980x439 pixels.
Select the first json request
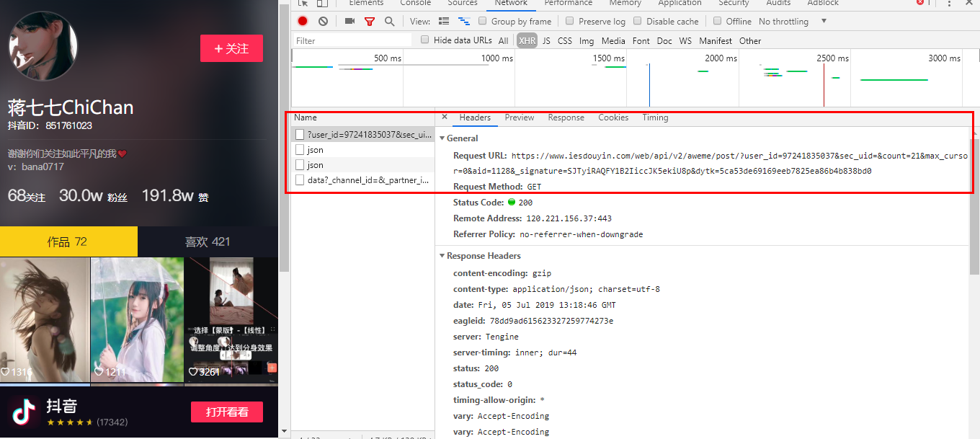pyautogui.click(x=362, y=150)
